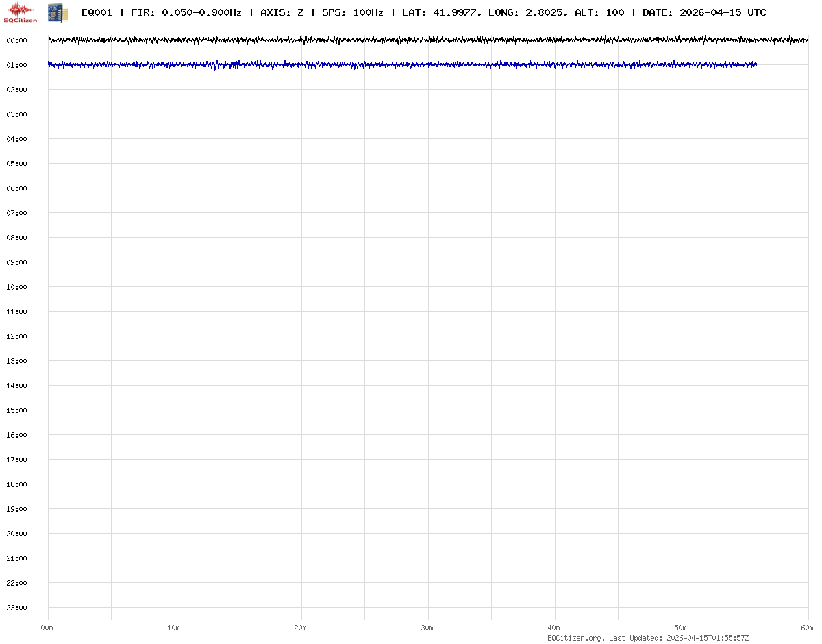Select the 12:00 hour row label

click(x=16, y=336)
